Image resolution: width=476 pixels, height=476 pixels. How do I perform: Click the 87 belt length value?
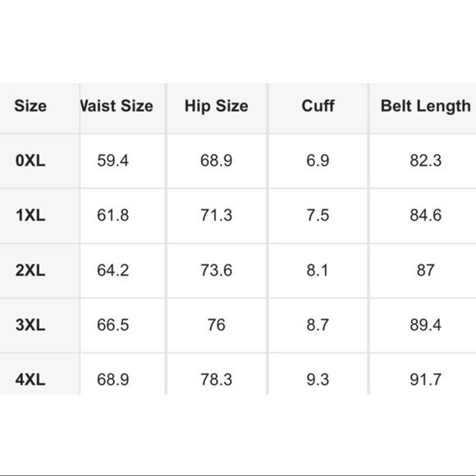click(426, 270)
